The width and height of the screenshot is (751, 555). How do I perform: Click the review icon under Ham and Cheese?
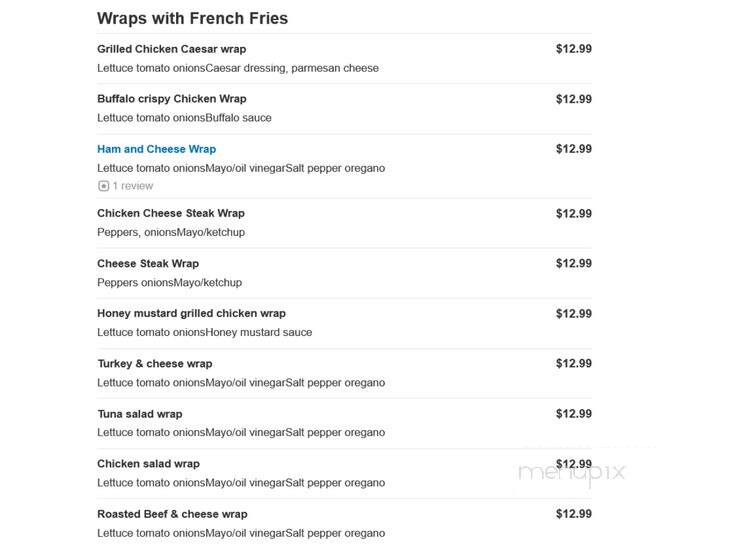pos(103,186)
